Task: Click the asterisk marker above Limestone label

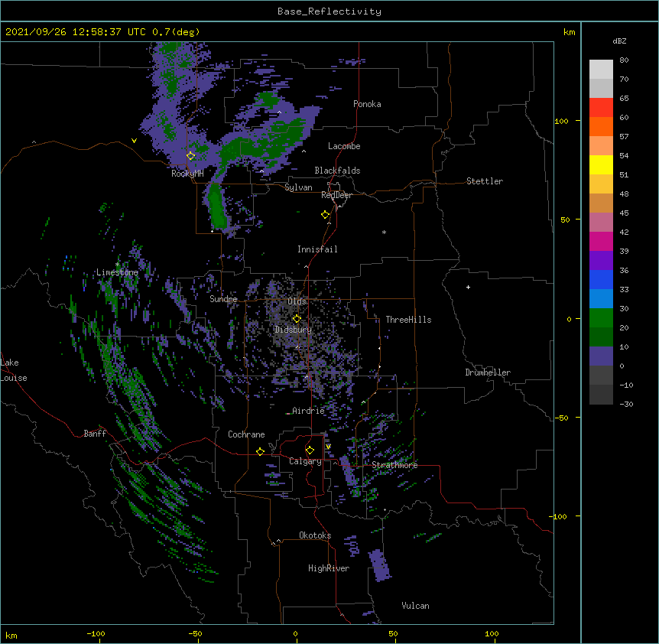Action: pyautogui.click(x=118, y=265)
